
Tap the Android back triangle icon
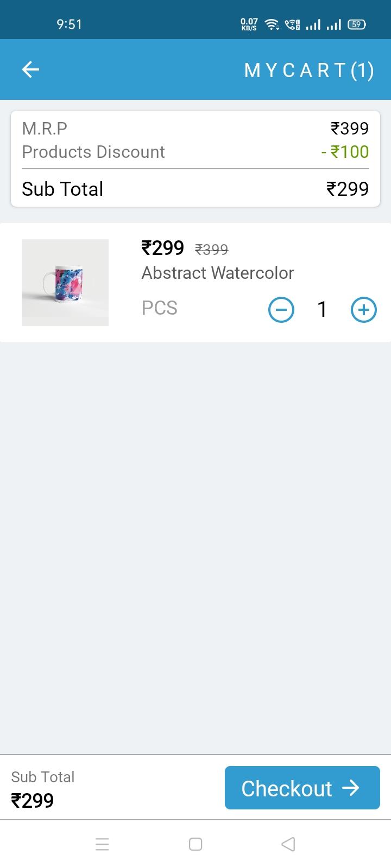[288, 844]
